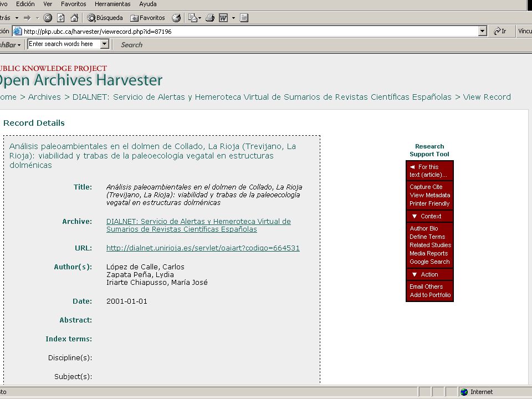Open the Ver menu
Image resolution: width=532 pixels, height=399 pixels.
point(48,4)
